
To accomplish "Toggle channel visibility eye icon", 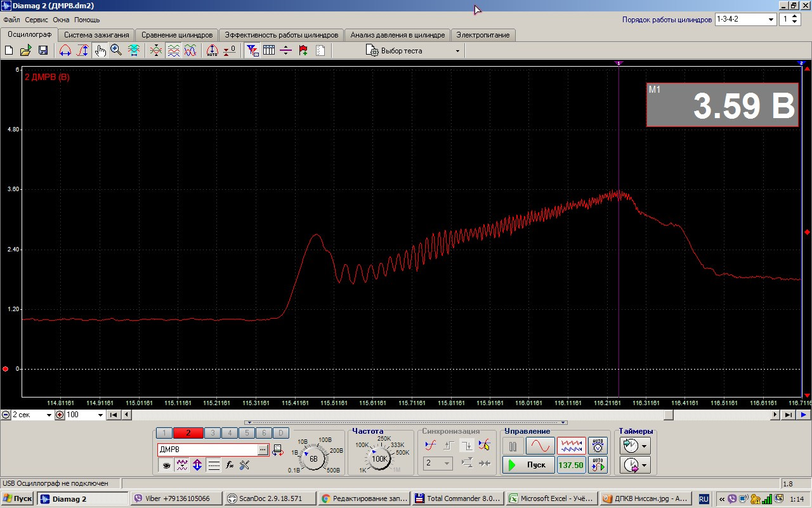I will click(x=166, y=465).
